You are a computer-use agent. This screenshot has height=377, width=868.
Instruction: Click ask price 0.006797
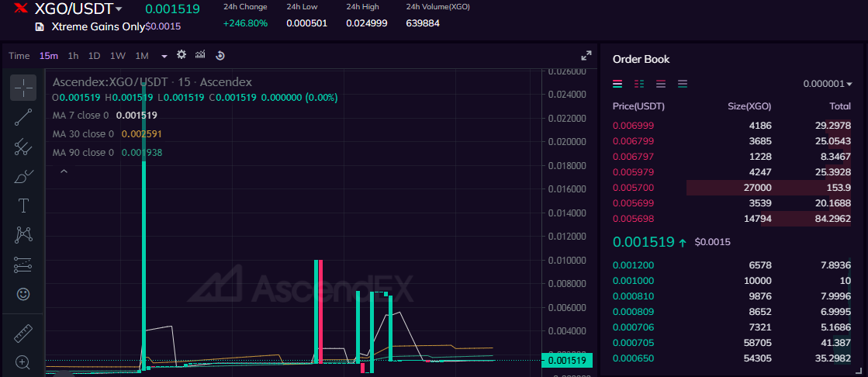click(x=633, y=157)
